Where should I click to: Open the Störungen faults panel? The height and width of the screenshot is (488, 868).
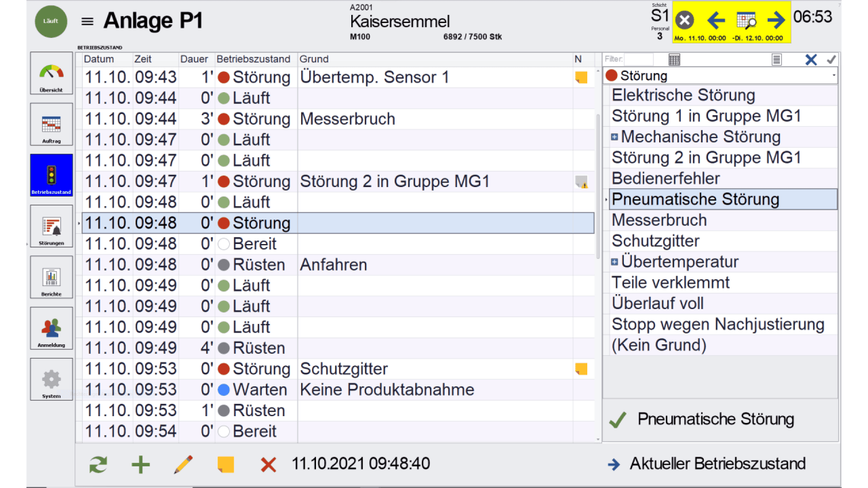point(51,226)
